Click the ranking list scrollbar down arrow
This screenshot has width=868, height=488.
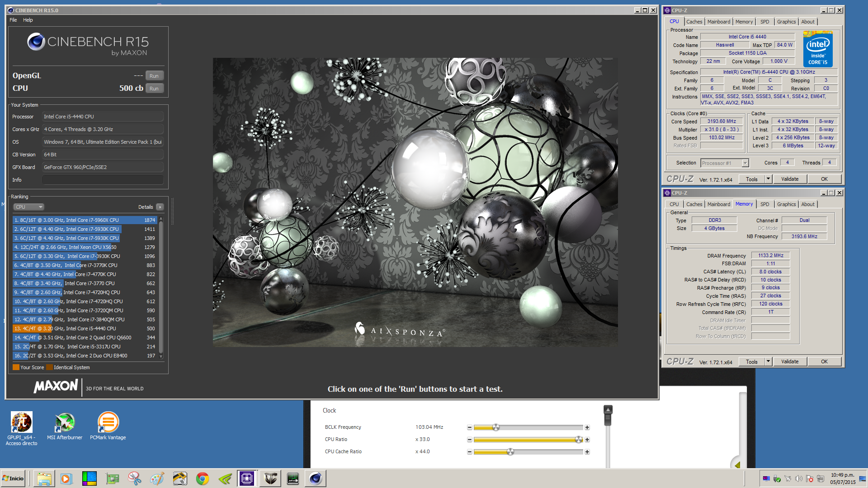tap(161, 357)
